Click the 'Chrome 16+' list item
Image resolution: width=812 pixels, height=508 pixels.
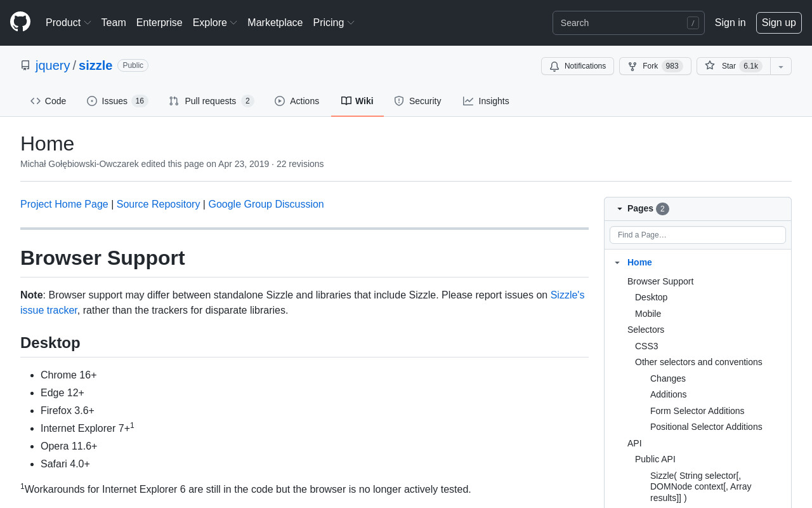69,375
